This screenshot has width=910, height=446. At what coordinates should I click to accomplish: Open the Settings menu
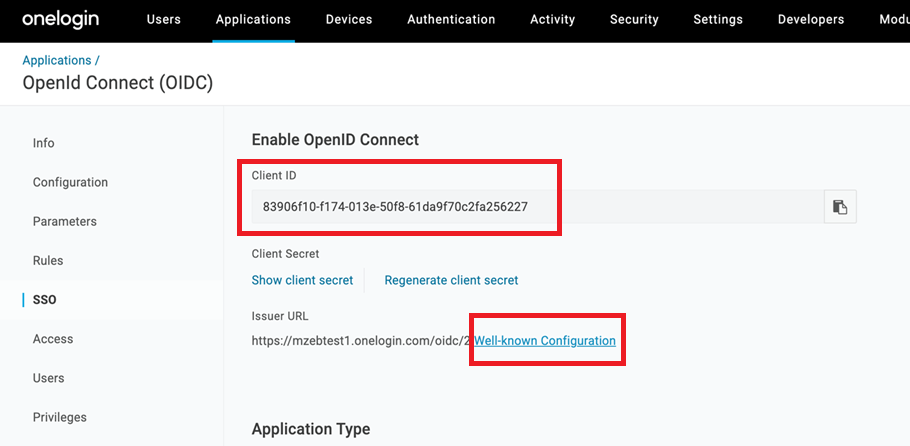718,20
